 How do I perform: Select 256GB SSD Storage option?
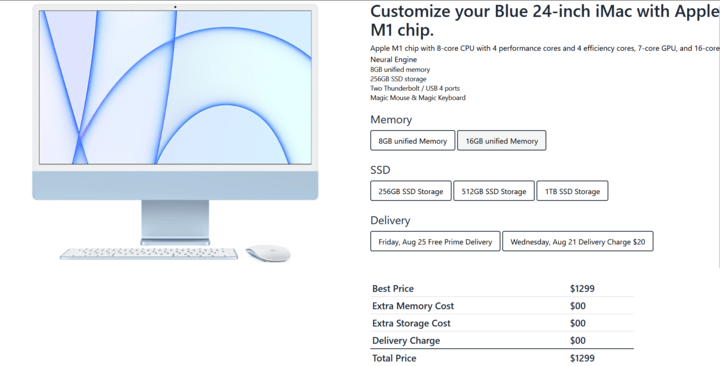pyautogui.click(x=411, y=191)
